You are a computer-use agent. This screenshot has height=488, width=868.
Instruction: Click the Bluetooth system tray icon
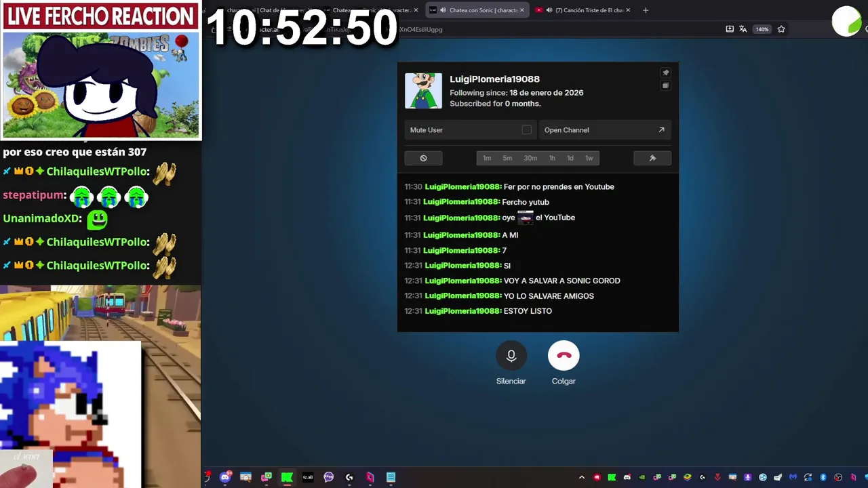coord(823,477)
